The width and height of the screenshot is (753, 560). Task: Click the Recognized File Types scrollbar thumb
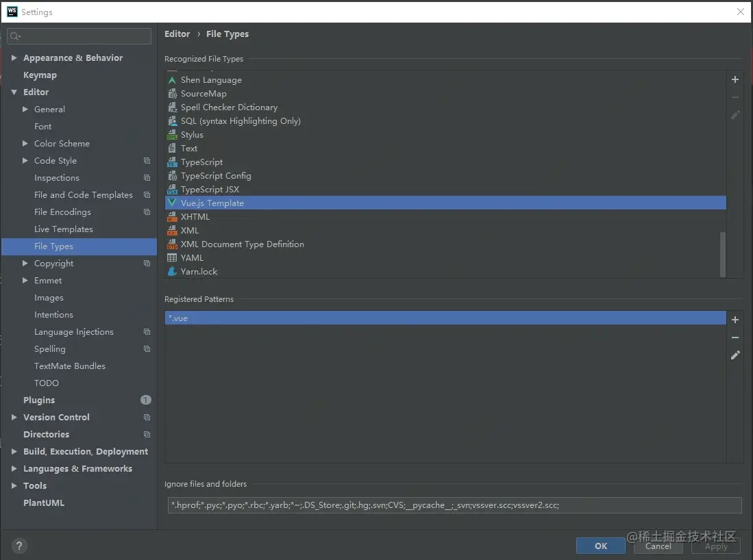pyautogui.click(x=723, y=254)
